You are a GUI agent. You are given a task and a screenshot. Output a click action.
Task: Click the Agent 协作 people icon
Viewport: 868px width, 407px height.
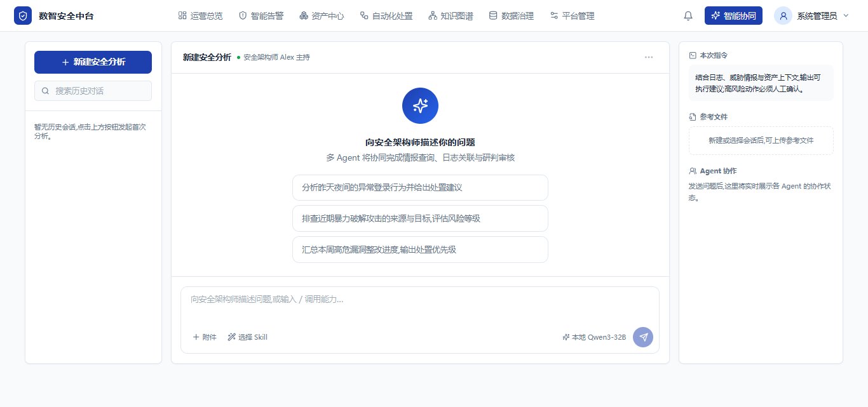(x=693, y=171)
